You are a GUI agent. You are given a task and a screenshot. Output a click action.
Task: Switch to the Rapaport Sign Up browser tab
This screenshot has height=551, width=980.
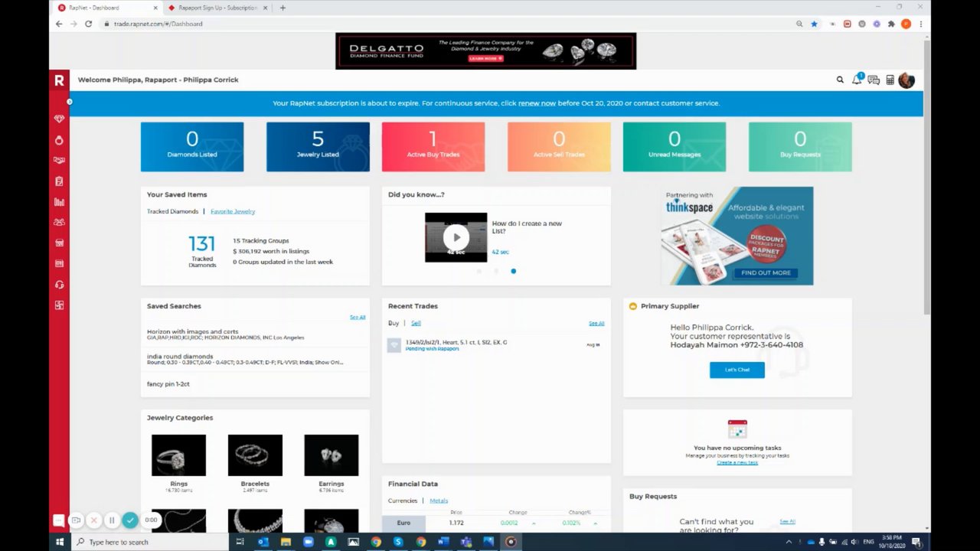tap(217, 8)
